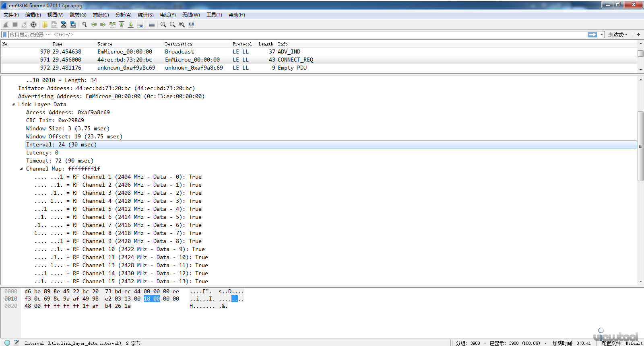
Task: Collapse the Link Layer Data tree
Action: [x=13, y=104]
